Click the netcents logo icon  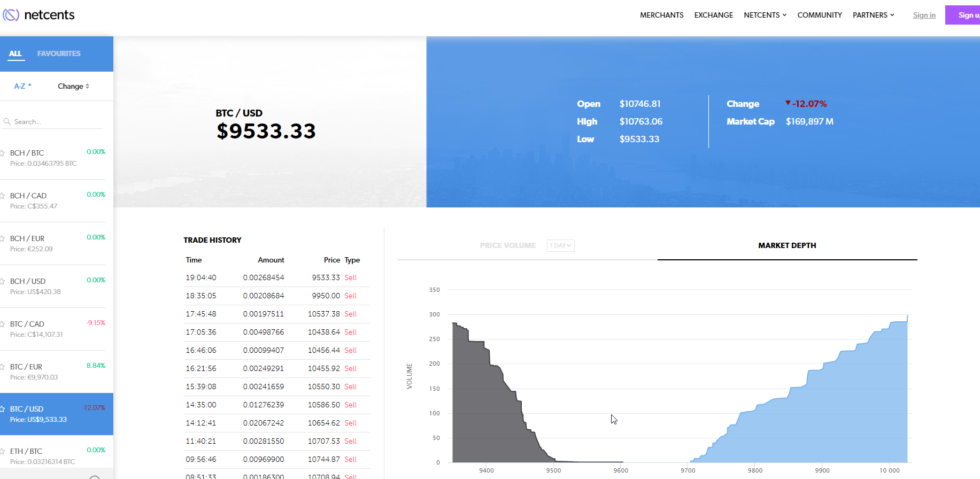point(11,15)
